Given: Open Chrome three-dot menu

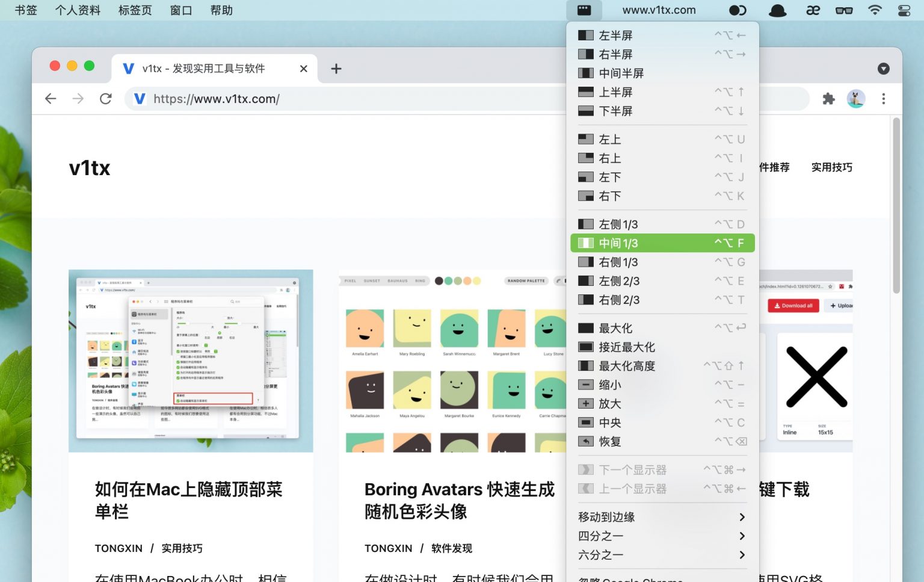Looking at the screenshot, I should 883,99.
